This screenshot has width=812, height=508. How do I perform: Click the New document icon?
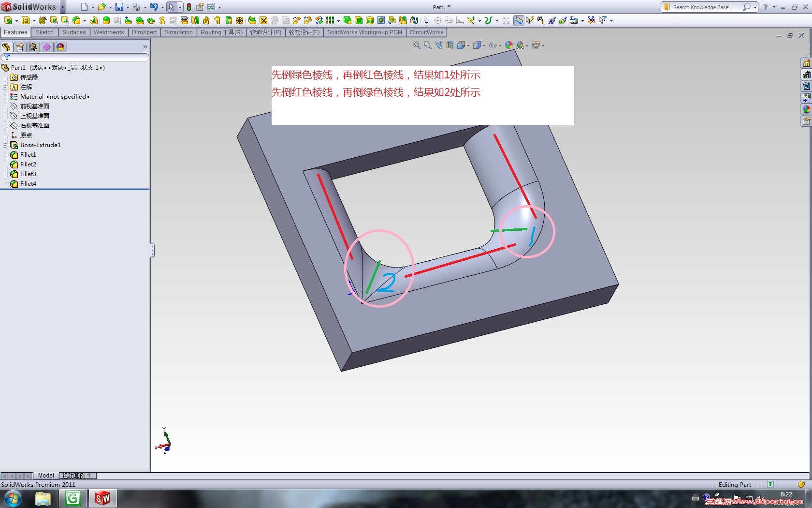pyautogui.click(x=84, y=7)
